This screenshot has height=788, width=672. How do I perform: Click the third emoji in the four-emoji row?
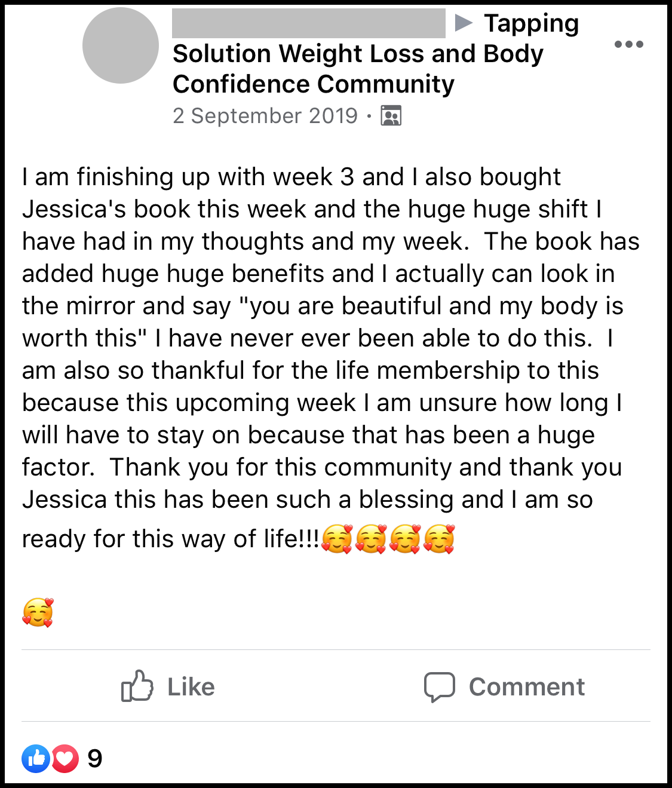(405, 539)
